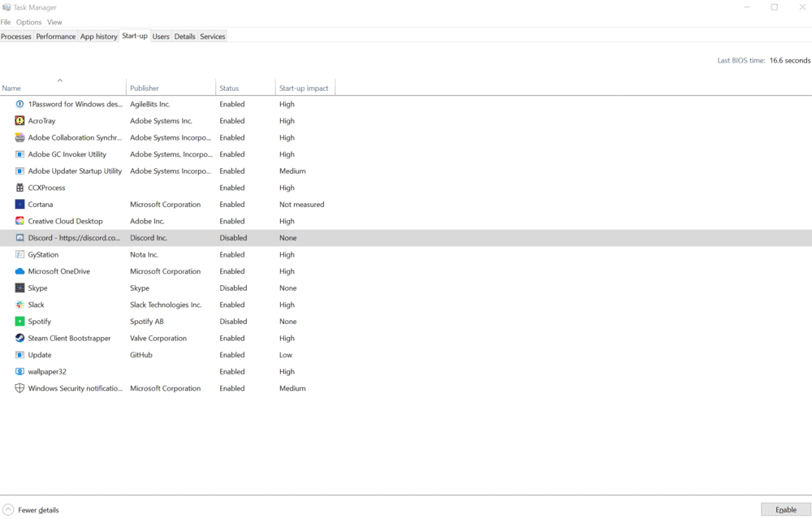
Task: Click 'Enabled' status in wallpaper32 row
Action: pyautogui.click(x=231, y=372)
